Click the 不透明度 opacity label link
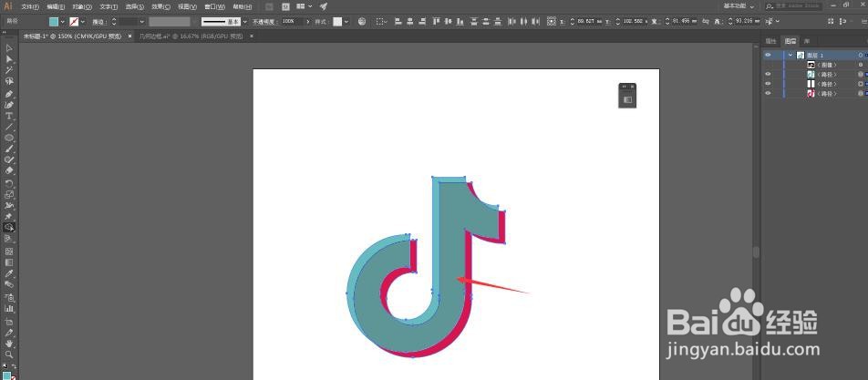868x380 pixels. tap(265, 22)
